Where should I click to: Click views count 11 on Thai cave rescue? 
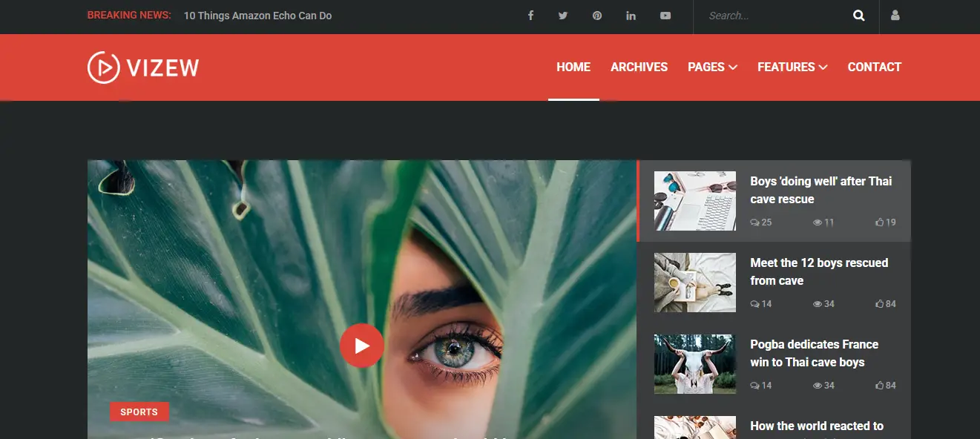(x=823, y=222)
